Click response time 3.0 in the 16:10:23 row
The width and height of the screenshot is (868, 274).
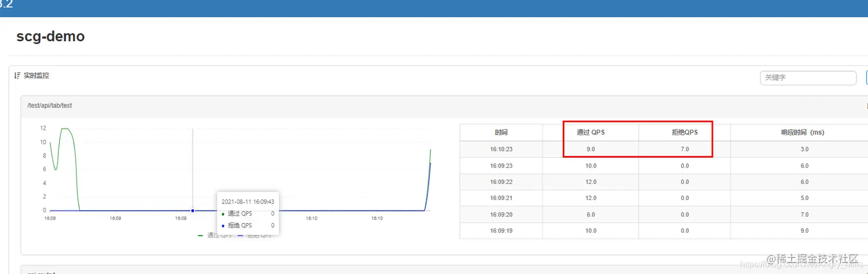[x=804, y=149]
